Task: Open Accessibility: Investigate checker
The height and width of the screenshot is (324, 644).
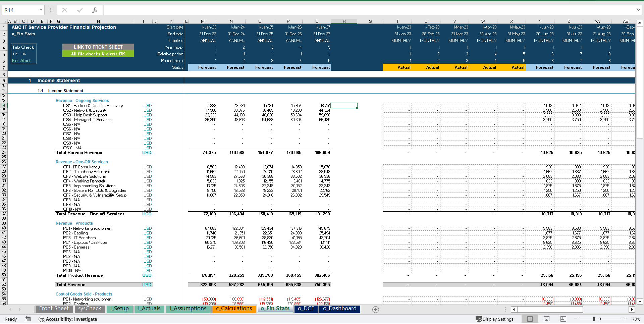Action: click(x=68, y=319)
